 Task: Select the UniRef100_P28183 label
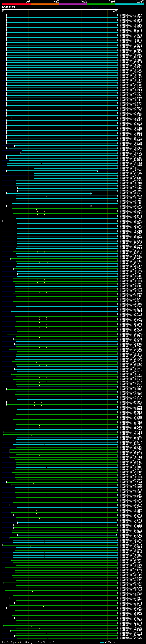(131, 467)
